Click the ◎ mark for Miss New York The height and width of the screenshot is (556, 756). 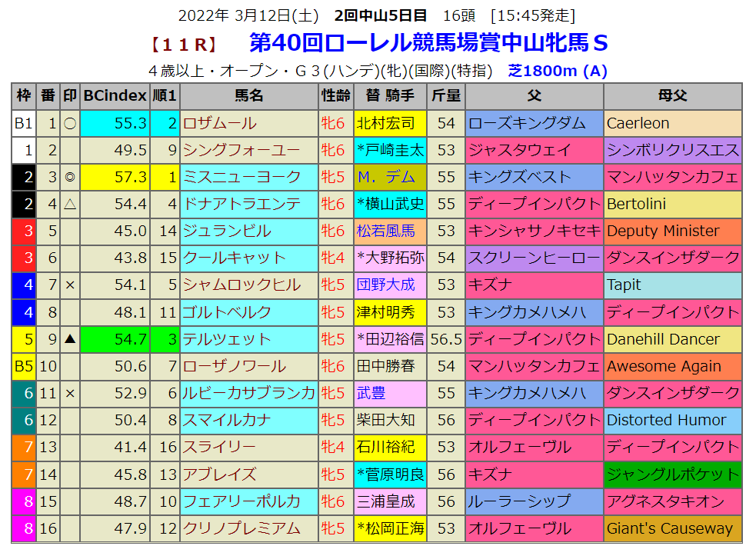pyautogui.click(x=70, y=177)
